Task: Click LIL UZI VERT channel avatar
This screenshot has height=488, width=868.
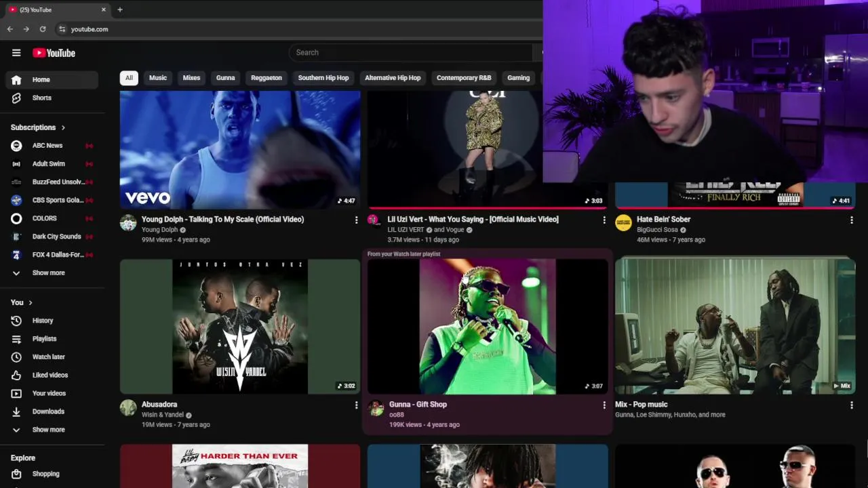Action: pos(373,220)
